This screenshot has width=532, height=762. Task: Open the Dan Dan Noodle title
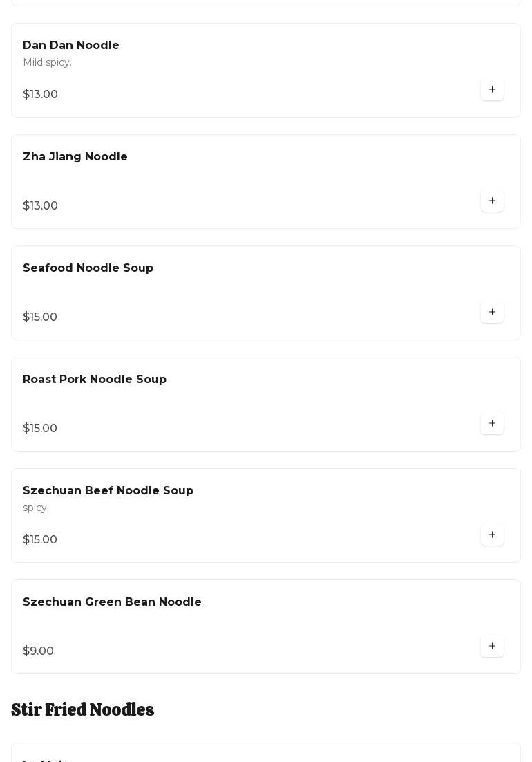click(x=71, y=46)
